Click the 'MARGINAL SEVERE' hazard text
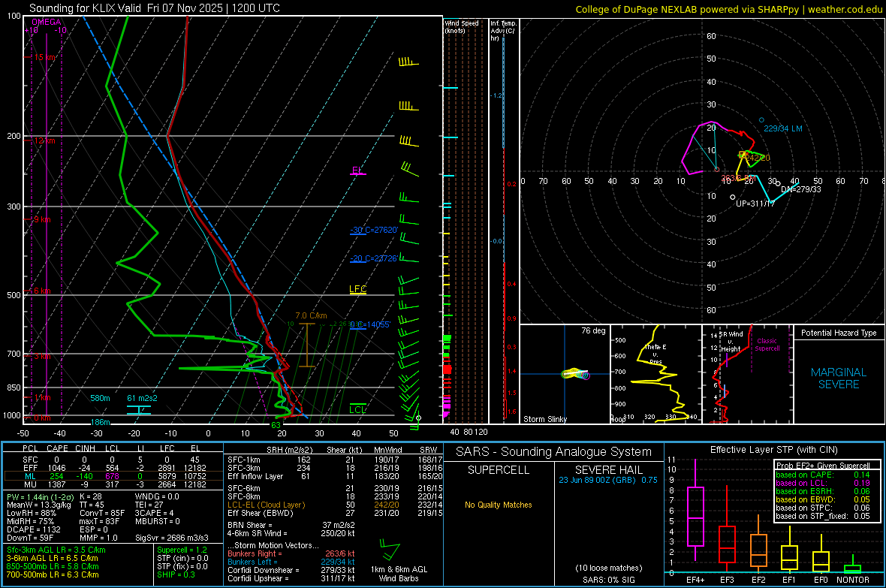This screenshot has height=588, width=886. [x=839, y=378]
